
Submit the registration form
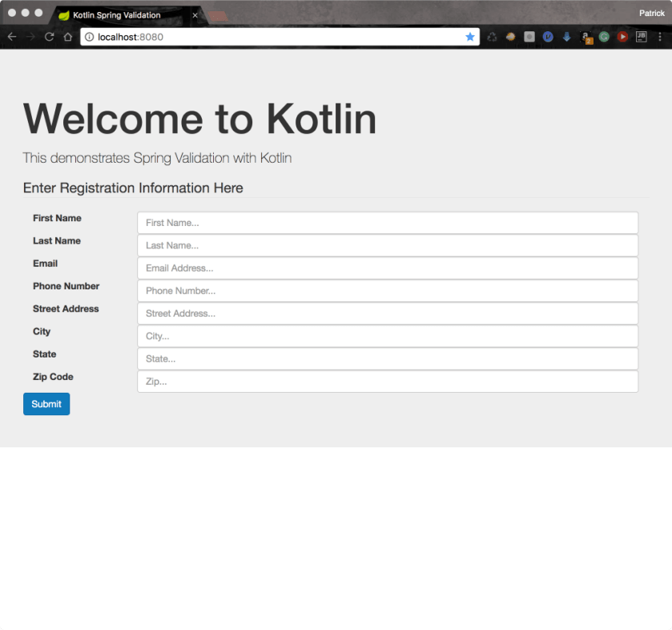coord(46,404)
